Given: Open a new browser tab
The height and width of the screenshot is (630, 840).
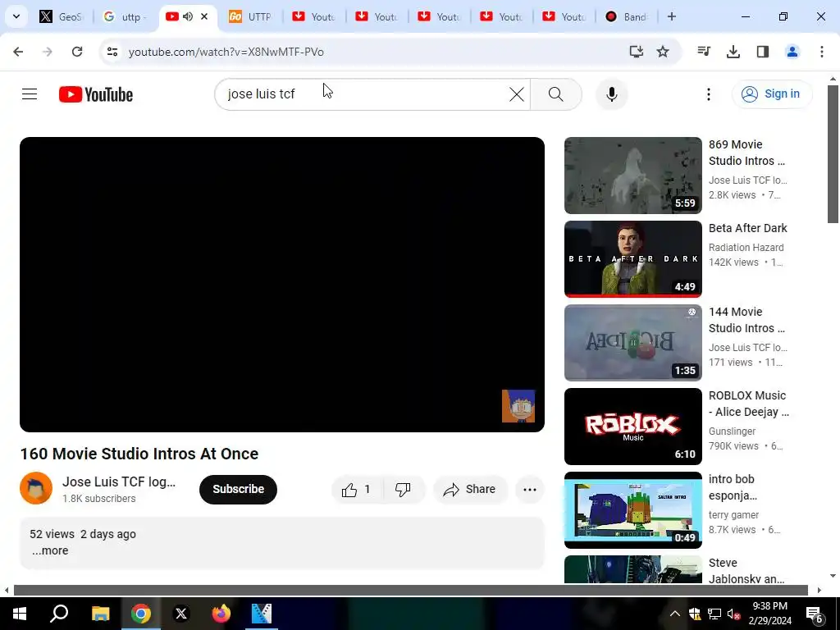Looking at the screenshot, I should click(672, 16).
